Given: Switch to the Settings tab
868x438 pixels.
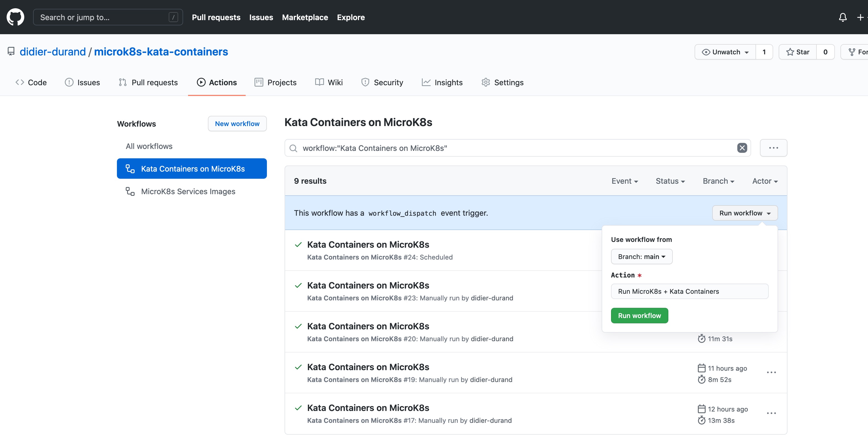Looking at the screenshot, I should pos(502,83).
